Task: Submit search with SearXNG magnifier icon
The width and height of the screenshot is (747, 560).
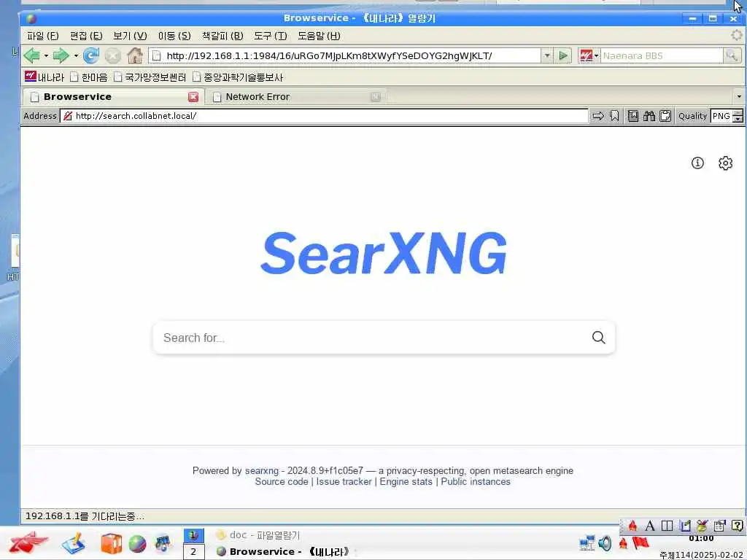Action: point(598,338)
